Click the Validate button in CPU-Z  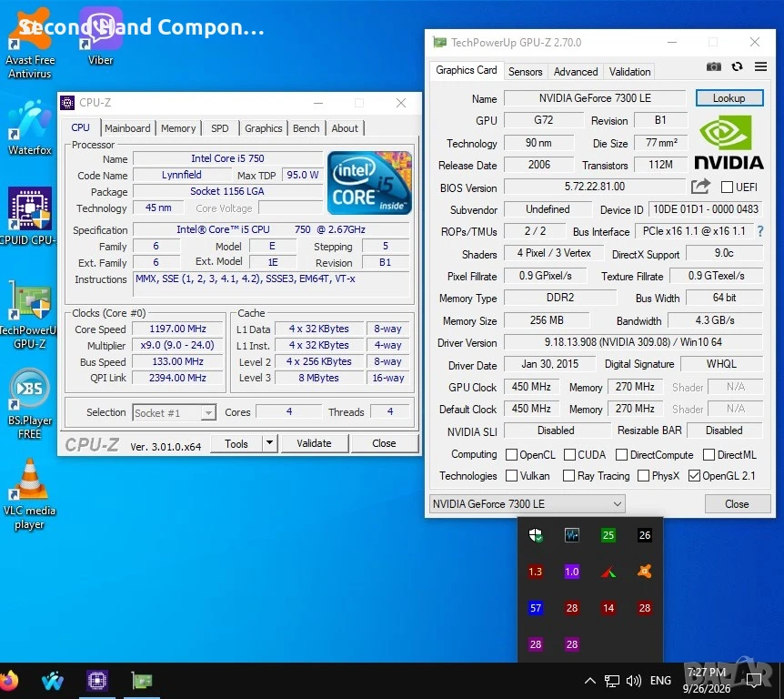tap(314, 443)
